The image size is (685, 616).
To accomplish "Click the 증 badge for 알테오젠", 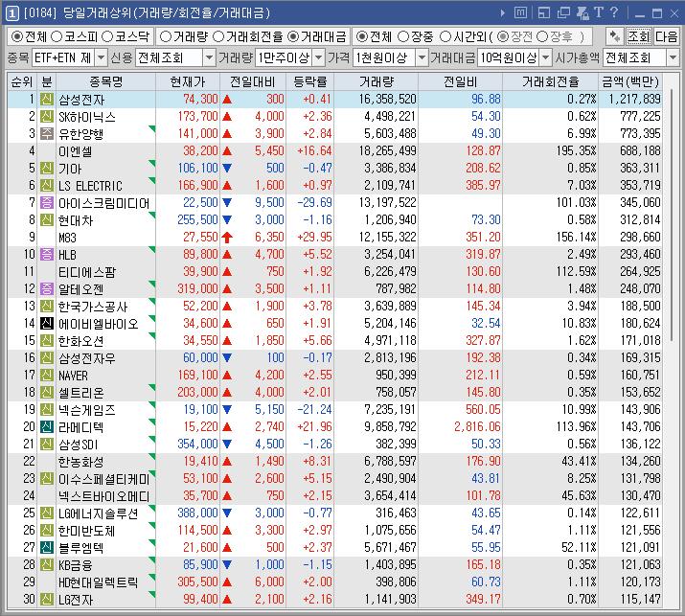I will [47, 288].
